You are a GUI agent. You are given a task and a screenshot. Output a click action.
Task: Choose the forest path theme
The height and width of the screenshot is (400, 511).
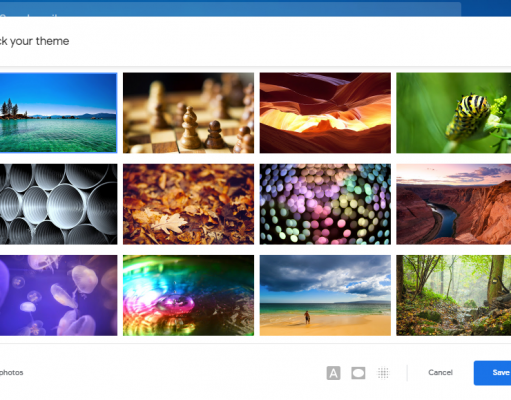454,295
